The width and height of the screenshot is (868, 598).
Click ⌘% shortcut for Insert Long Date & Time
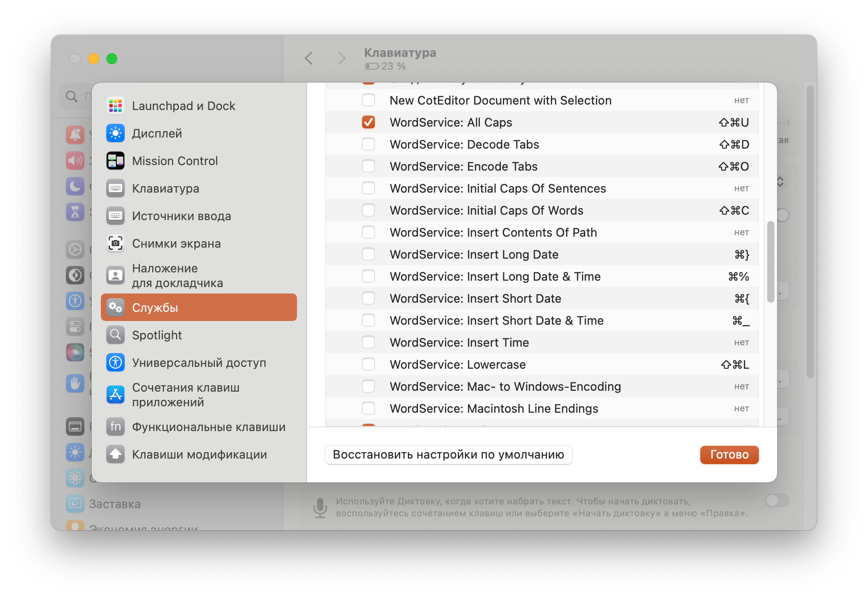pyautogui.click(x=738, y=277)
